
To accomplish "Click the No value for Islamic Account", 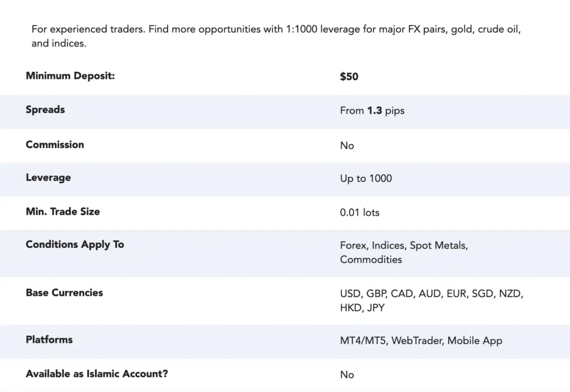I will tap(347, 375).
